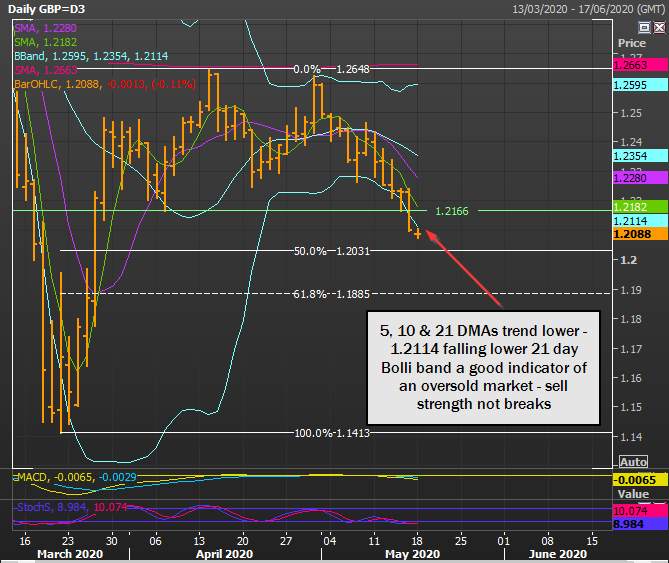Click the pink 10.074 stochastic value tag
This screenshot has width=669, height=563.
(x=640, y=511)
